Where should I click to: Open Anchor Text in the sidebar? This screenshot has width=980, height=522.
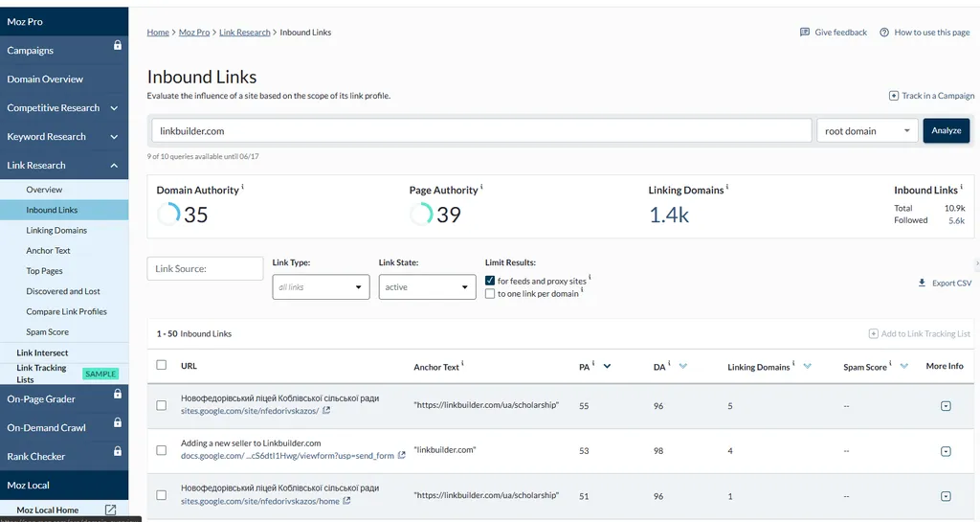point(48,251)
